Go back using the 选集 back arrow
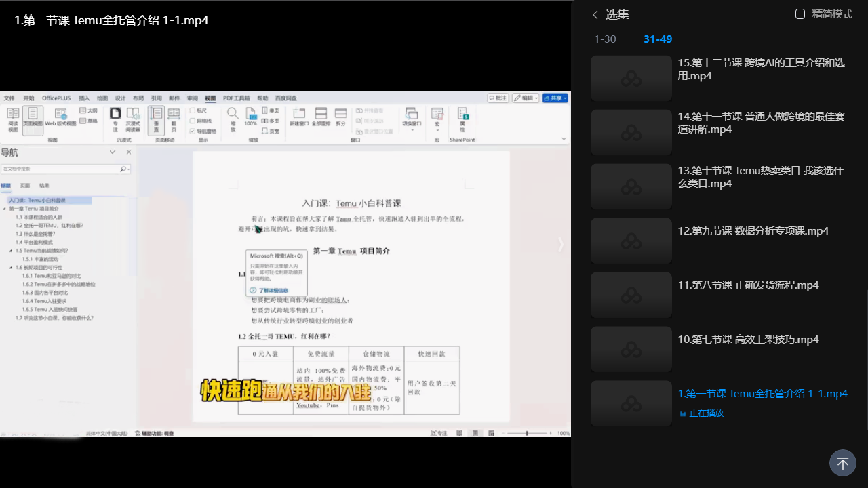This screenshot has width=868, height=488. [595, 15]
